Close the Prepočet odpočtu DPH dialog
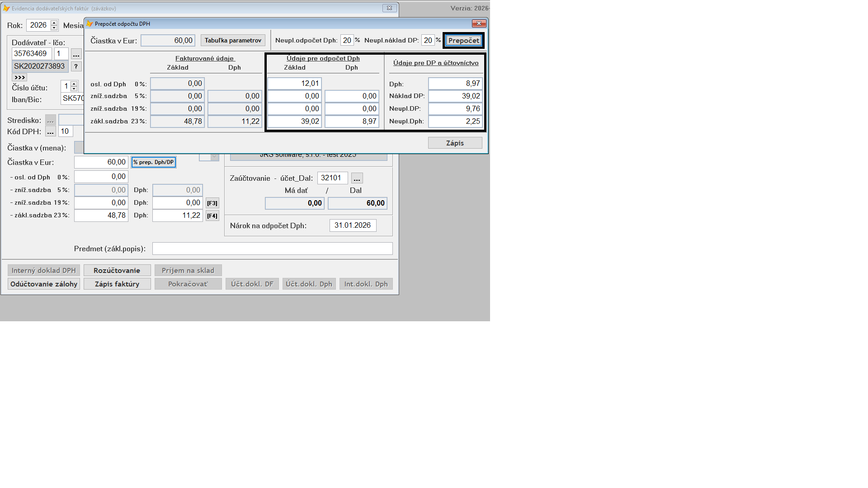This screenshot has height=488, width=868. click(x=479, y=23)
